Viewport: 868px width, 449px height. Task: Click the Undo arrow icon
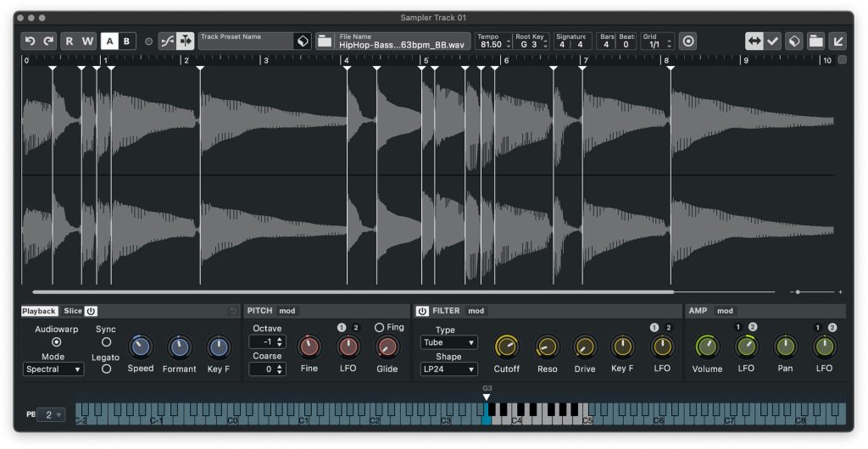coord(31,41)
